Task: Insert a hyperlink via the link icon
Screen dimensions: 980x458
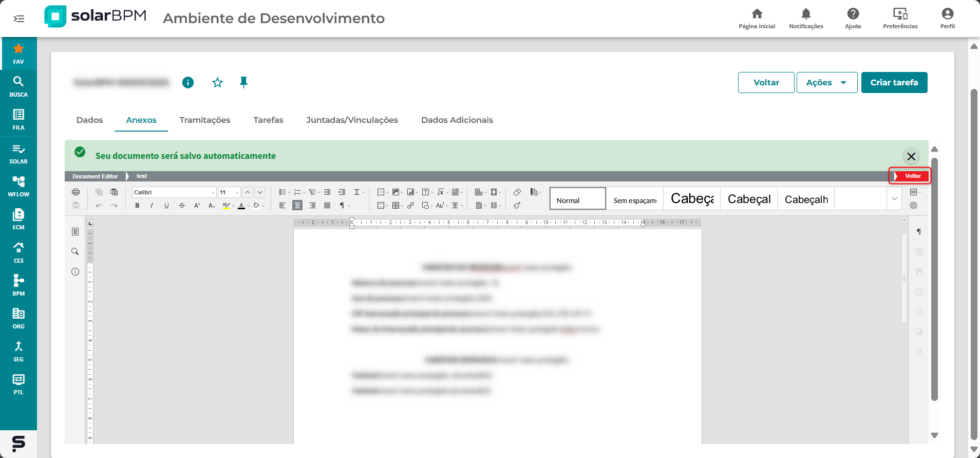Action: 410,206
